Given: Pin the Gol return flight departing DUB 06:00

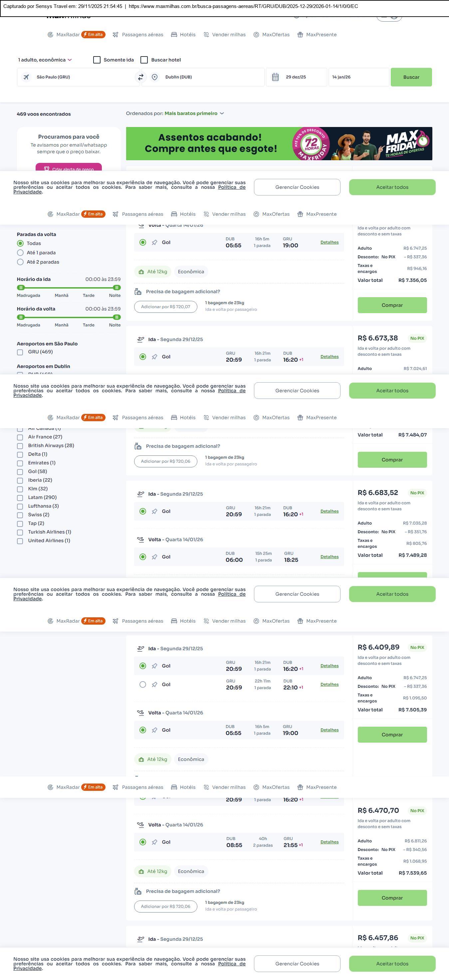Looking at the screenshot, I should tap(154, 557).
